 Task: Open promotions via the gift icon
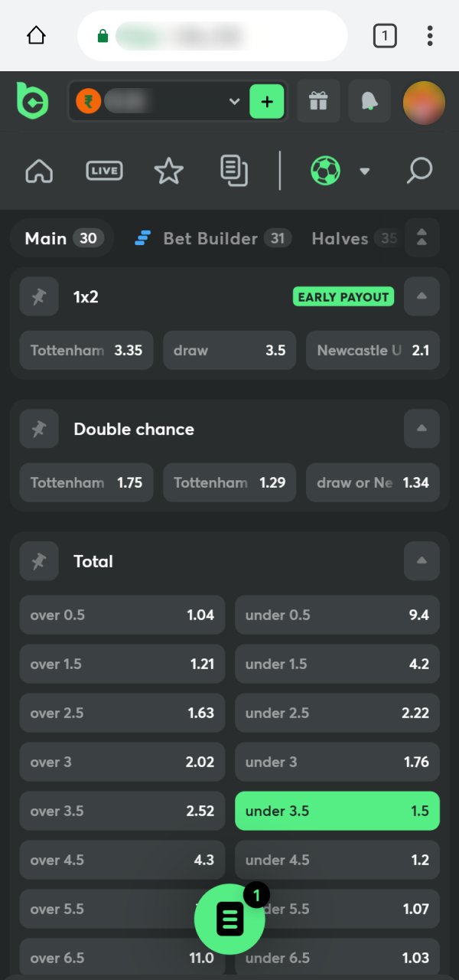point(318,100)
